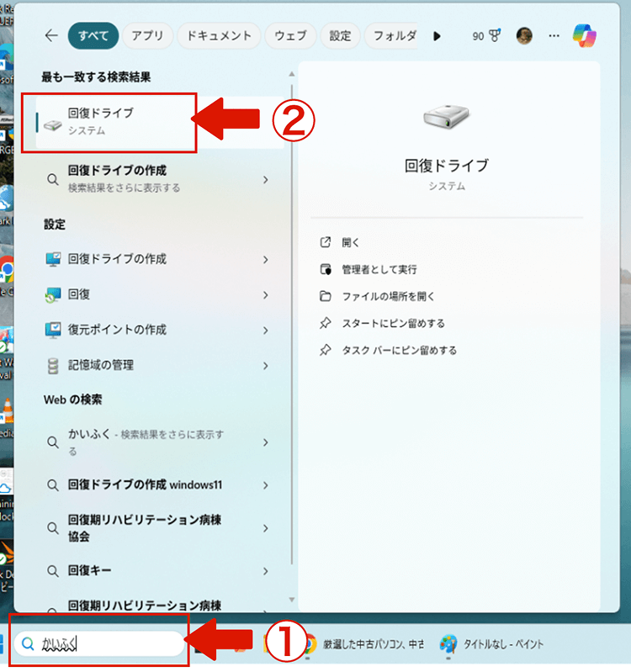Click the 復元ポイントの作成 monitor icon
The width and height of the screenshot is (631, 672).
pos(53,330)
